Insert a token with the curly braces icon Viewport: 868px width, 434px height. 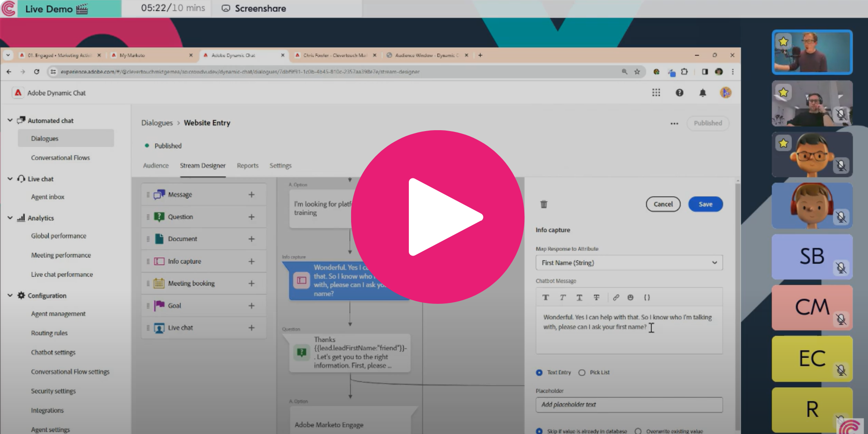coord(647,297)
